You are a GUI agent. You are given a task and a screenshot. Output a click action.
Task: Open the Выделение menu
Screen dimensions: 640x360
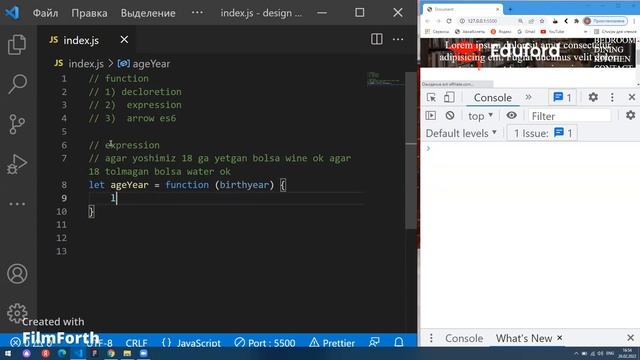[x=148, y=13]
